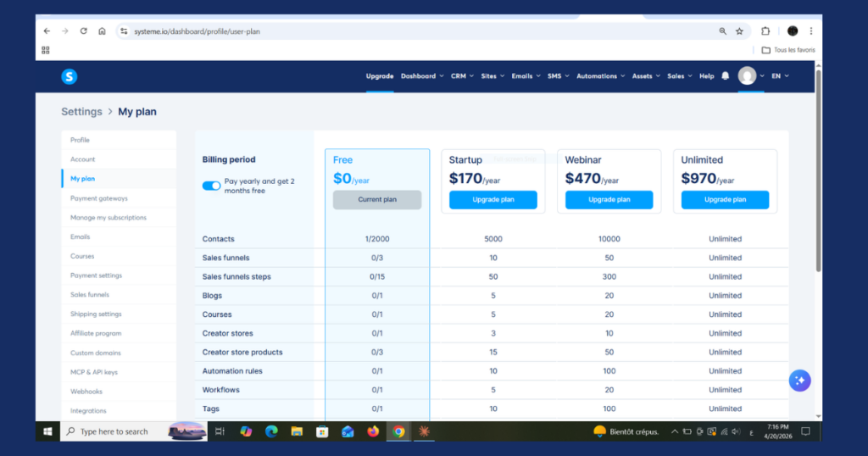The image size is (868, 456).
Task: Go back with browser back arrow
Action: [x=47, y=31]
